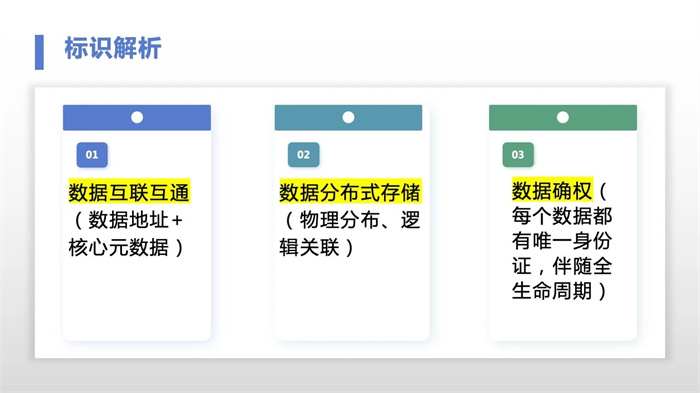The height and width of the screenshot is (393, 700).
Task: Click the text 核心元数据 in first card
Action: [x=118, y=247]
